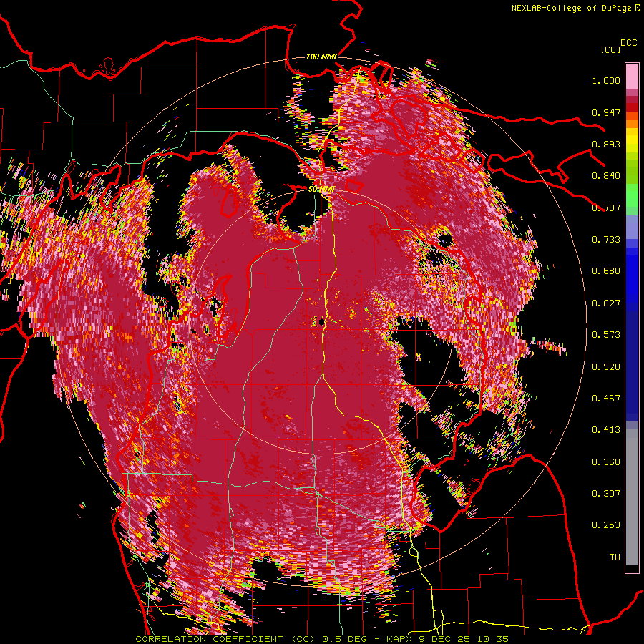Select the 0.627 legend value
This screenshot has width=644, height=644.
click(x=606, y=303)
